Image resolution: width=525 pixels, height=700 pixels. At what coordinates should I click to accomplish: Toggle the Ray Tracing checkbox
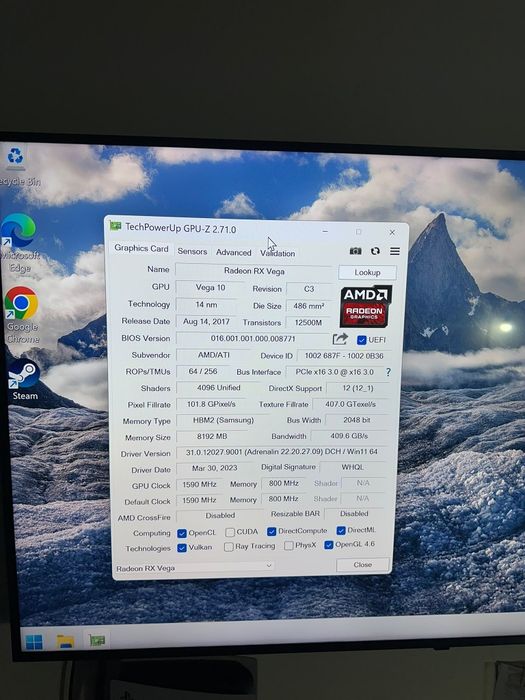click(229, 547)
